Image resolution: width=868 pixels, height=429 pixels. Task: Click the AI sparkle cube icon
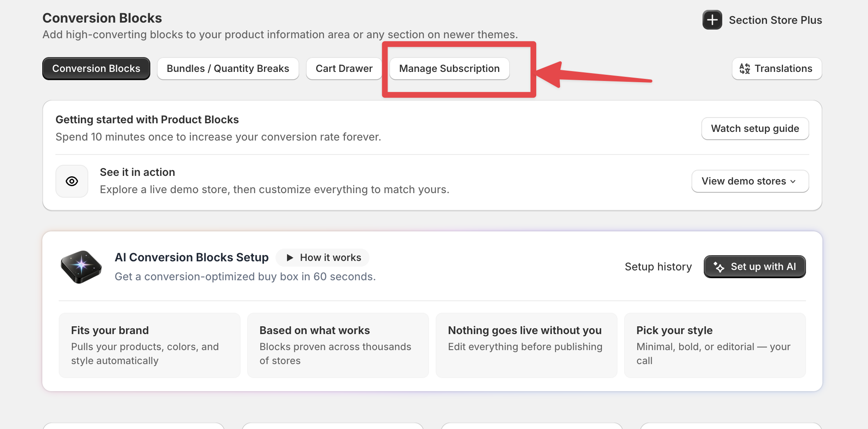[x=81, y=267]
